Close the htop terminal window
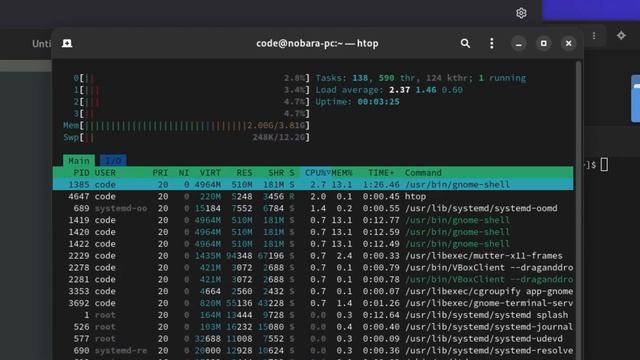 569,43
